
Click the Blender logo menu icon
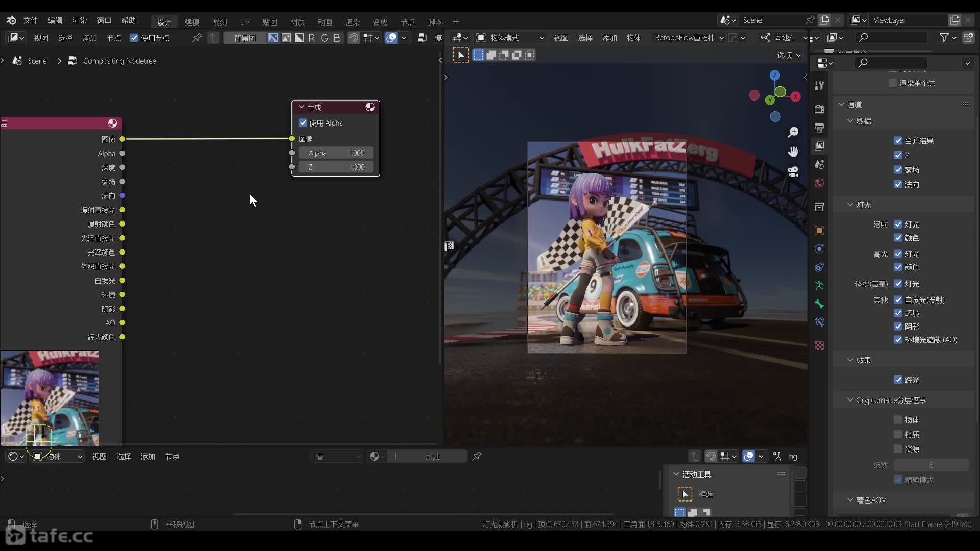coord(11,20)
